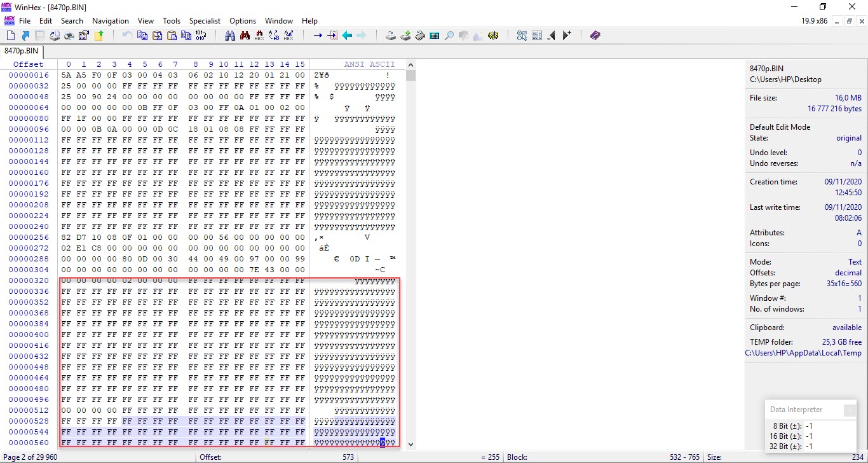Click the folder with green arrow icon

[98, 36]
